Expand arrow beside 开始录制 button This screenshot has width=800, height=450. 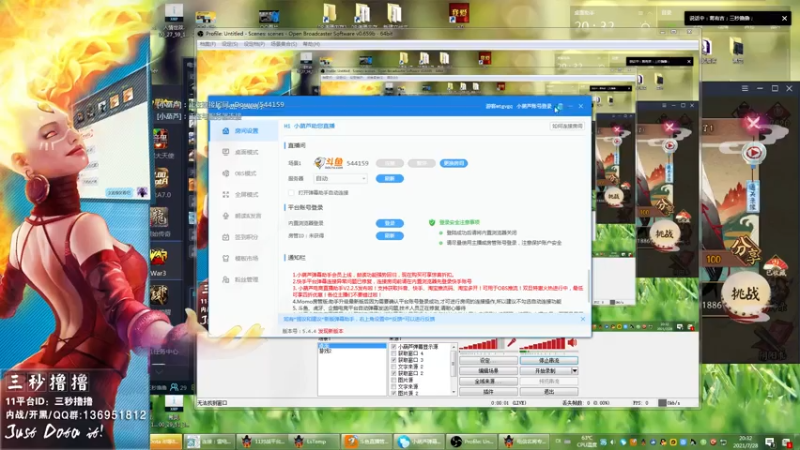pyautogui.click(x=574, y=371)
